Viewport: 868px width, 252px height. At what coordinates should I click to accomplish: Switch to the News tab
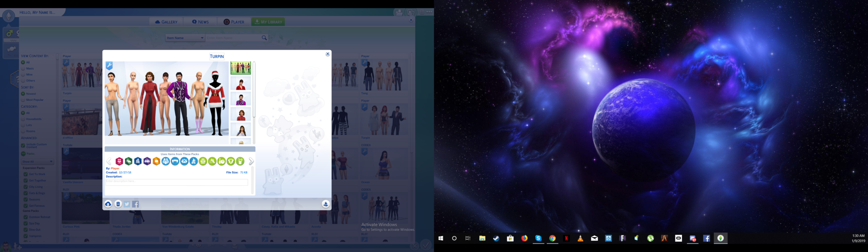point(200,22)
